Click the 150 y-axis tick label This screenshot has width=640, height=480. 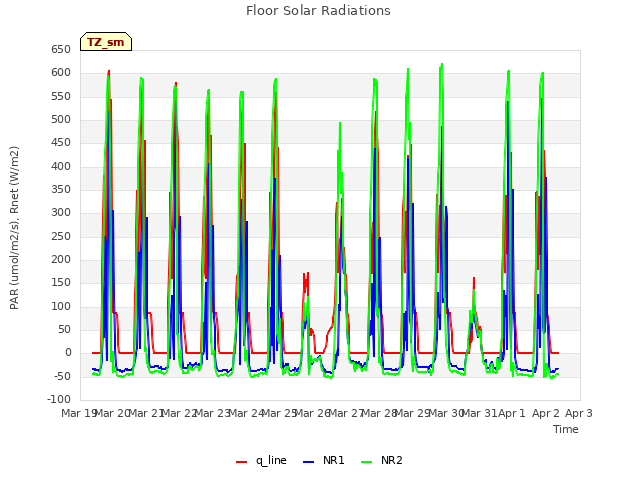pos(61,283)
